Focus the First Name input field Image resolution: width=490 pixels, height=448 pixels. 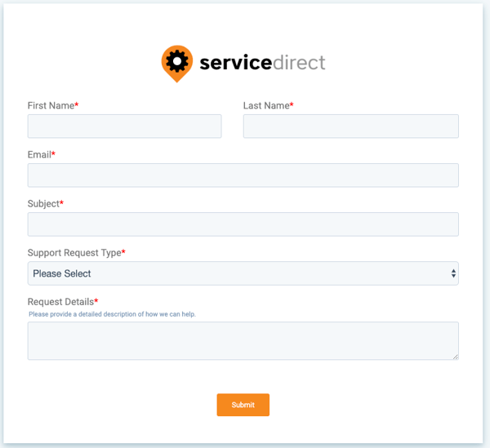(x=124, y=126)
